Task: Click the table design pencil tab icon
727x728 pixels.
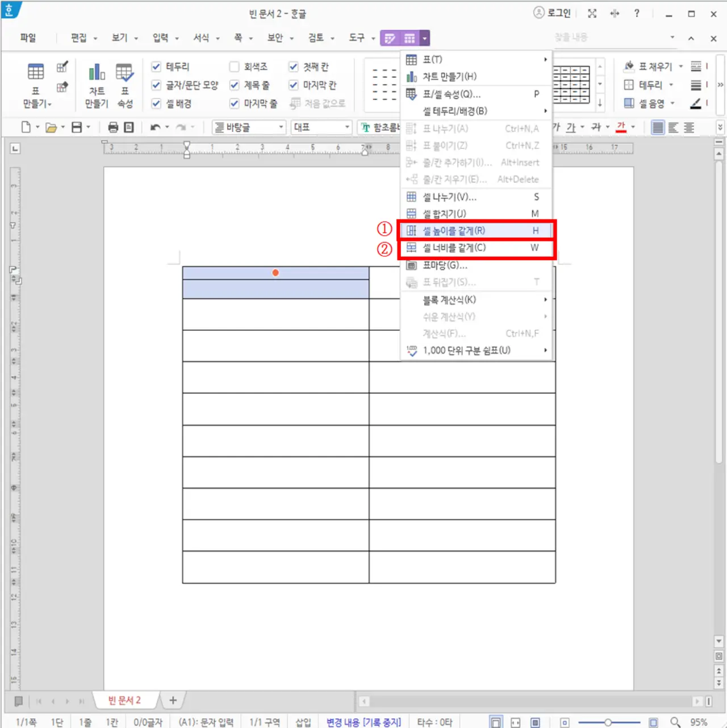Action: coord(390,38)
